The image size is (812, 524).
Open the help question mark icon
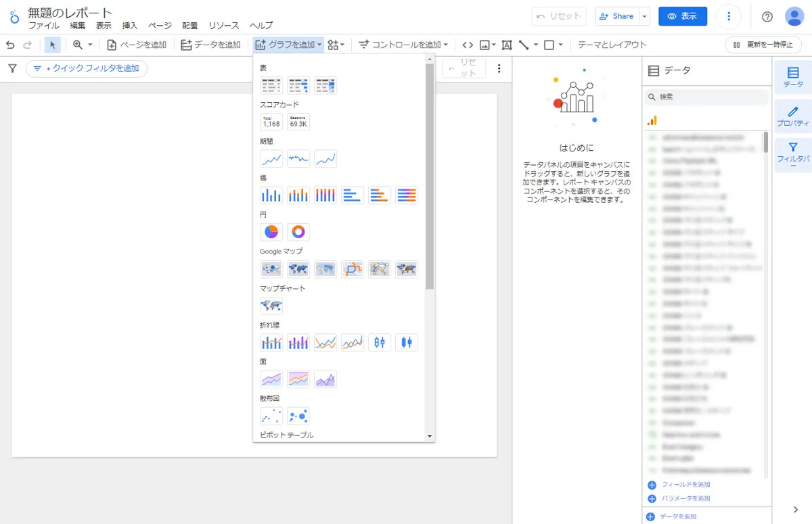767,17
